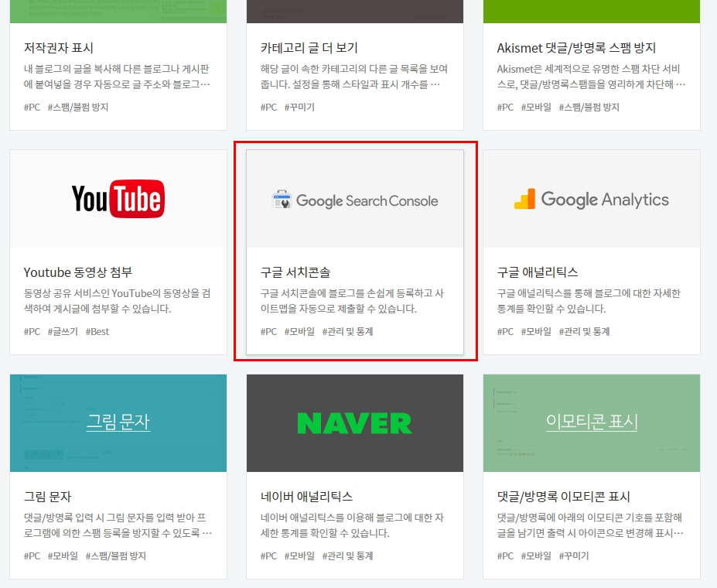This screenshot has height=588, width=717.
Task: Click the Youtube 동영상 첨부 description text
Action: [117, 301]
